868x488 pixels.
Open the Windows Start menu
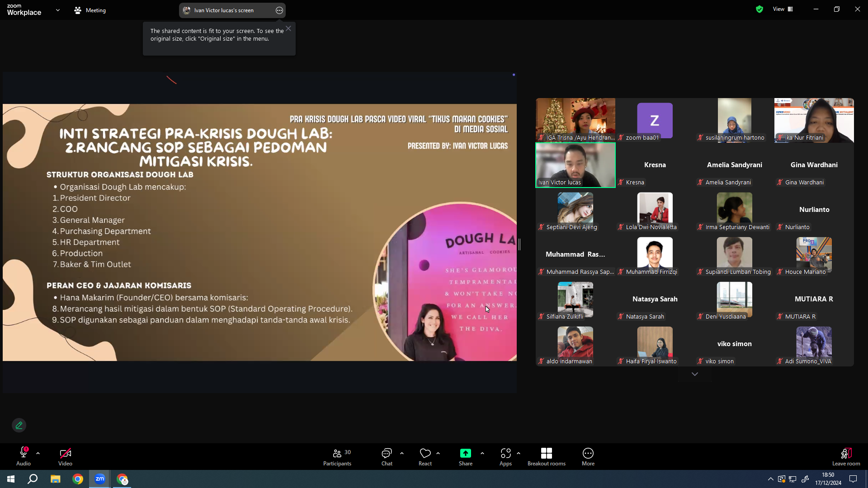click(11, 479)
